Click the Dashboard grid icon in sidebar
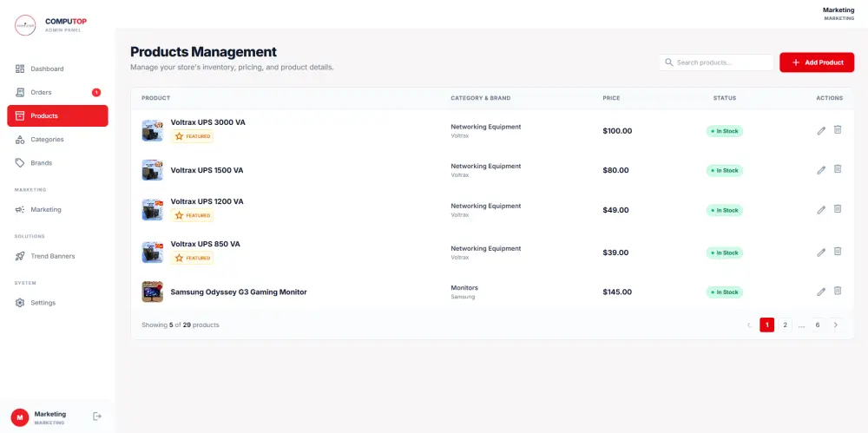Screen dimensions: 868x433 tap(20, 69)
